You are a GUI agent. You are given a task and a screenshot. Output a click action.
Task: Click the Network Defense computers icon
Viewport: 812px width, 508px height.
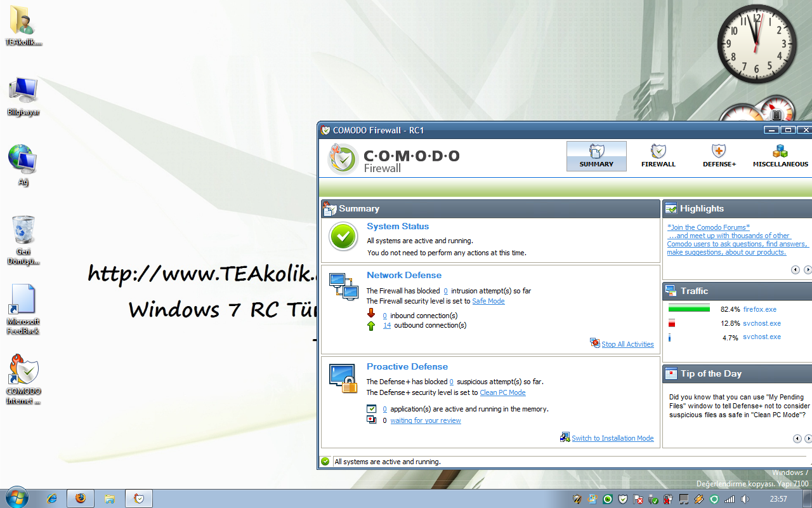(x=344, y=286)
